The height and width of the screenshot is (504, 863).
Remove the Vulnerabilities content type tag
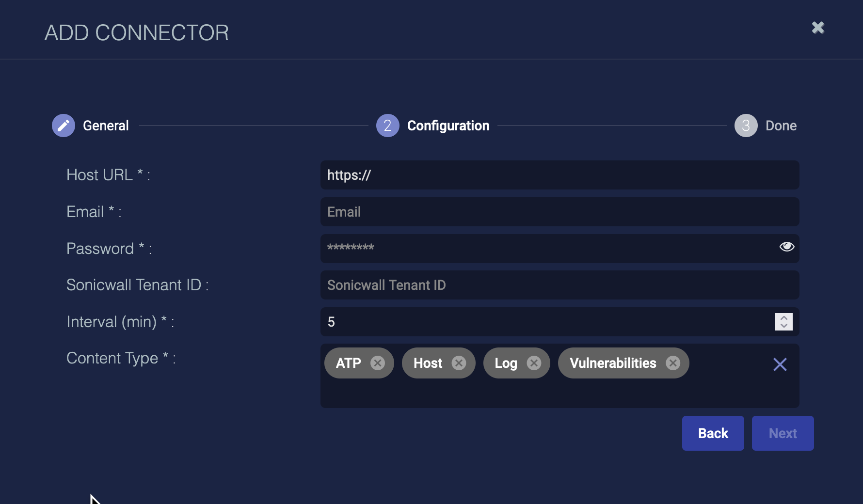pyautogui.click(x=673, y=363)
